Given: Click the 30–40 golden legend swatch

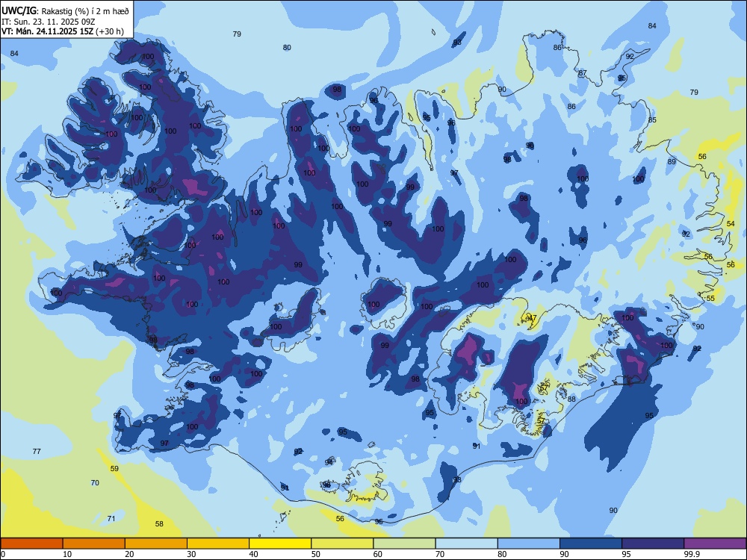Looking at the screenshot, I should (x=218, y=544).
